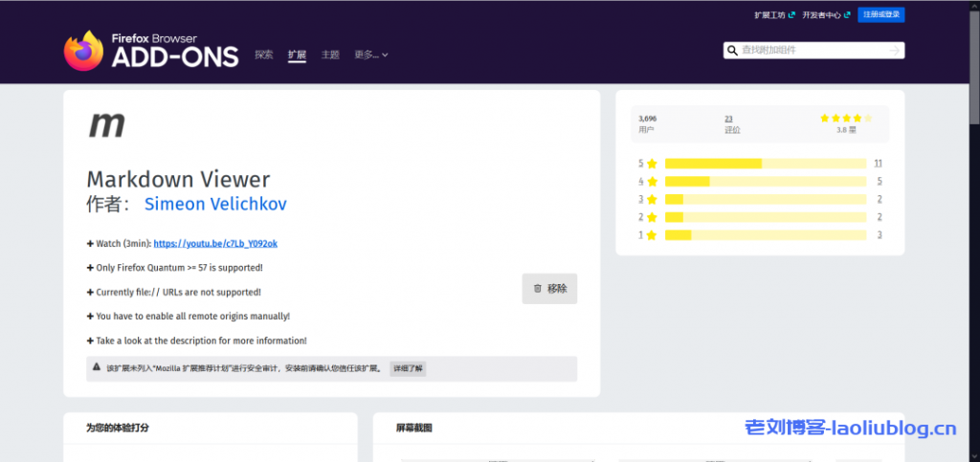Screen dimensions: 980x462
Task: Click the 详细了解 learn more button
Action: tap(408, 368)
